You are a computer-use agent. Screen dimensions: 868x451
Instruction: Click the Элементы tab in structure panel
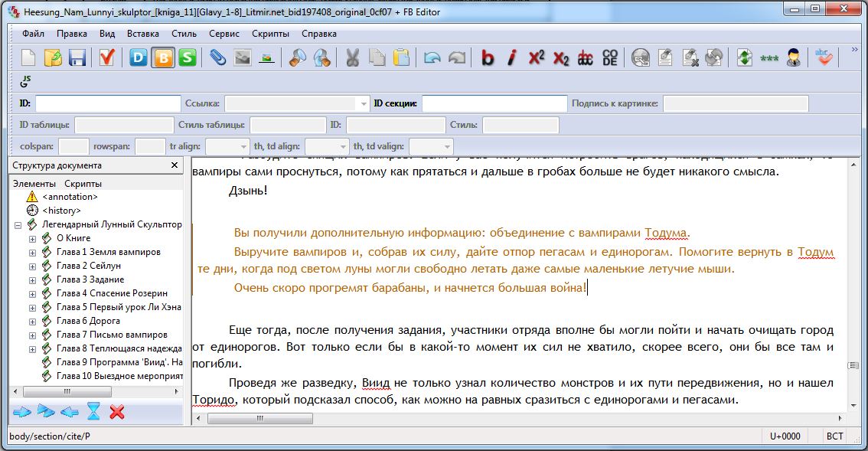[34, 184]
